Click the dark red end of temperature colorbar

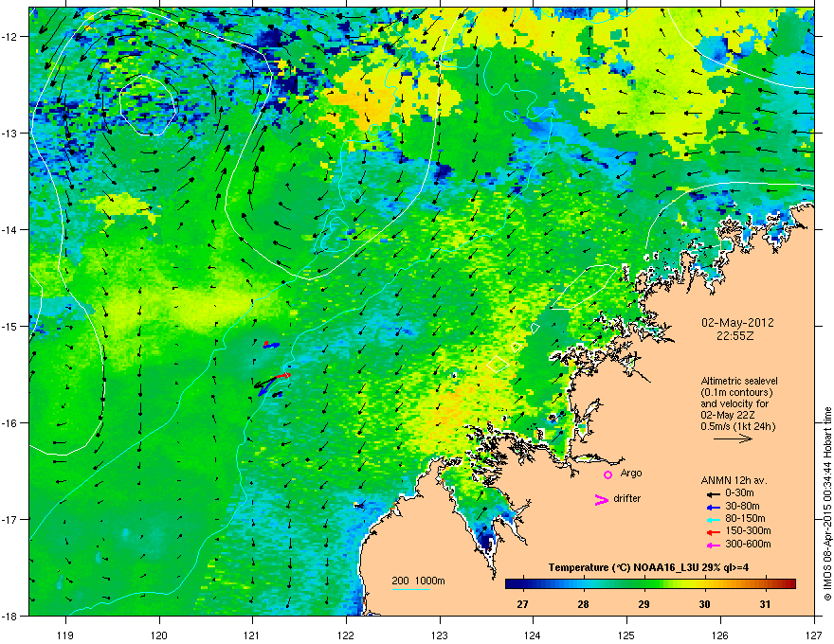[791, 584]
